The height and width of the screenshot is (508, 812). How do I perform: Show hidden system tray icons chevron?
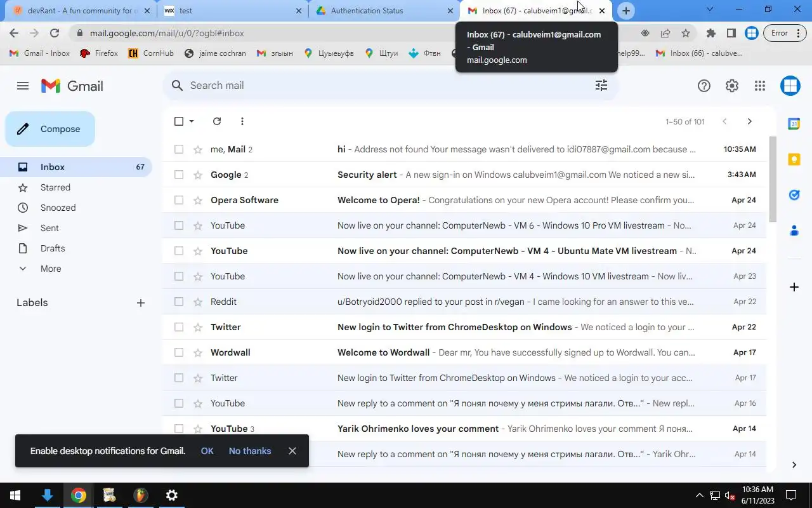pos(700,495)
